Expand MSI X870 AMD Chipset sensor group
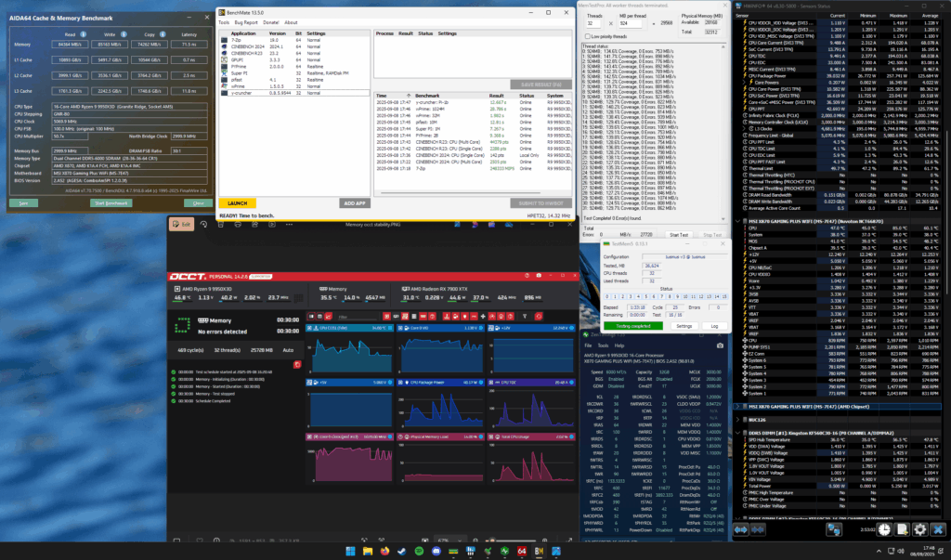The image size is (951, 560). (738, 407)
